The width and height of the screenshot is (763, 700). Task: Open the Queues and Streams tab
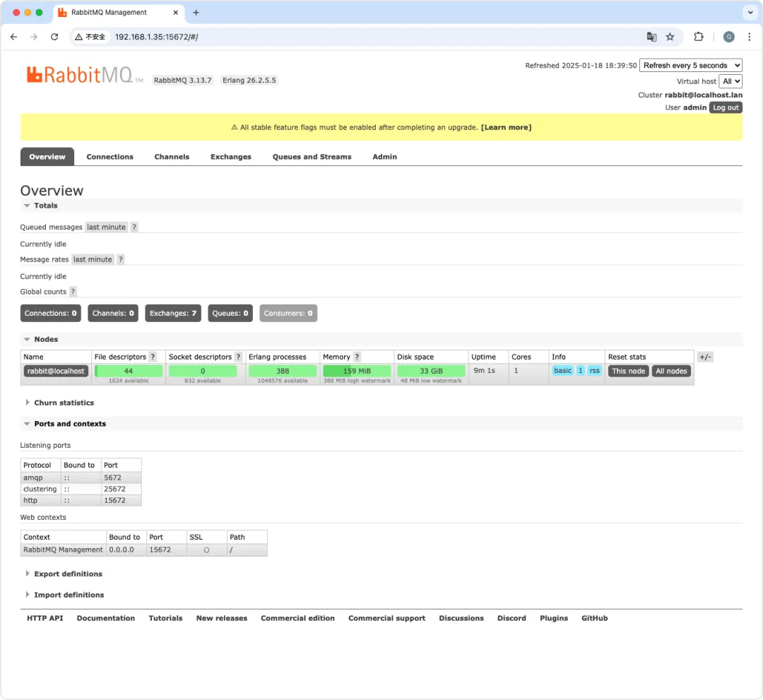[x=312, y=157]
